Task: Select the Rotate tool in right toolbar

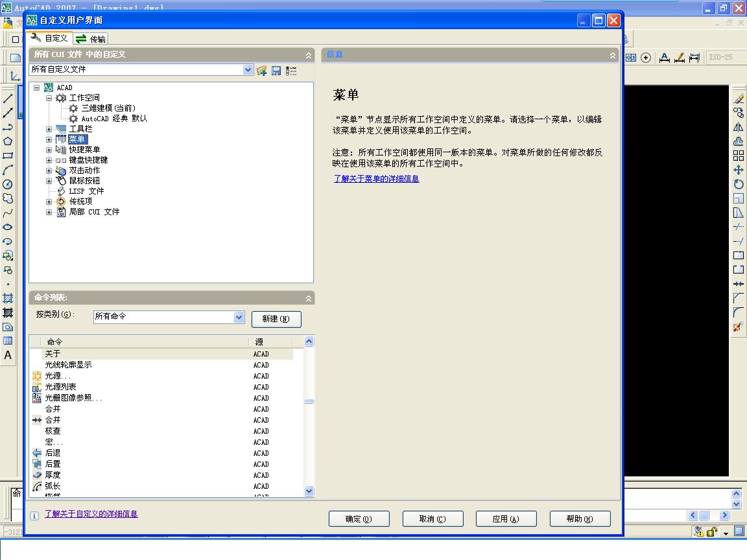Action: tap(739, 184)
